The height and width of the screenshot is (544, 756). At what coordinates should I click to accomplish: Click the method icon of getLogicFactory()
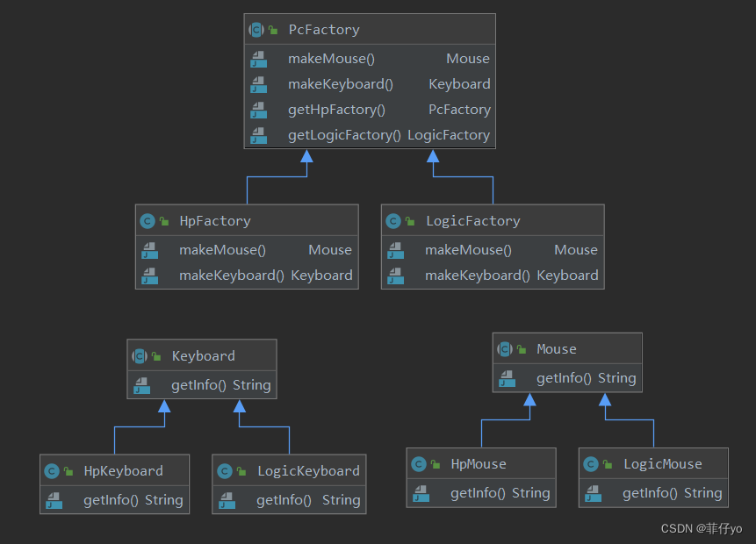pos(259,135)
